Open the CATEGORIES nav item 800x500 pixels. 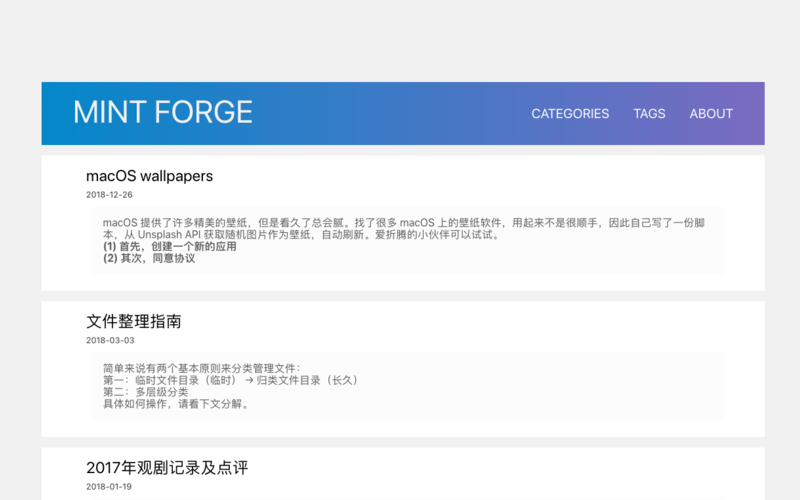pos(570,114)
